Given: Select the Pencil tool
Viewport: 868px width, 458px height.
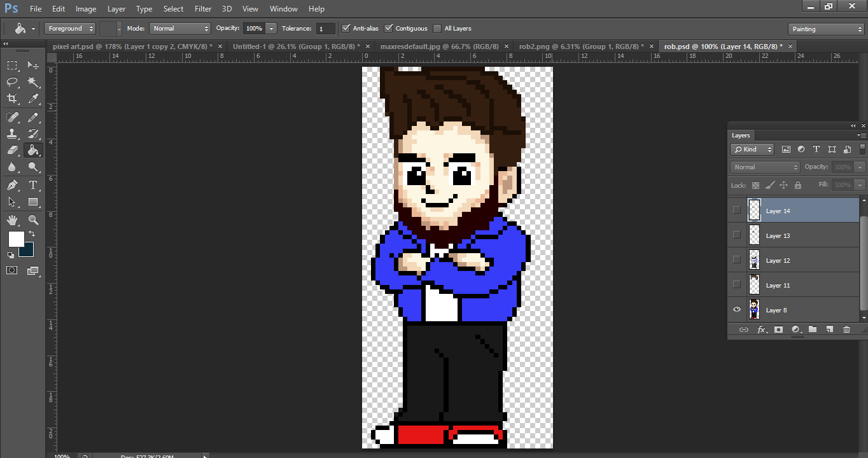Looking at the screenshot, I should point(33,117).
